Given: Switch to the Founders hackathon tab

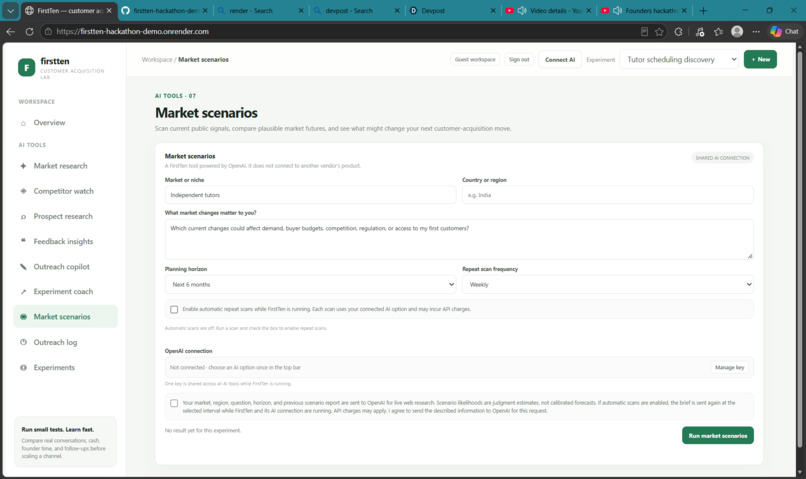Looking at the screenshot, I should [644, 10].
